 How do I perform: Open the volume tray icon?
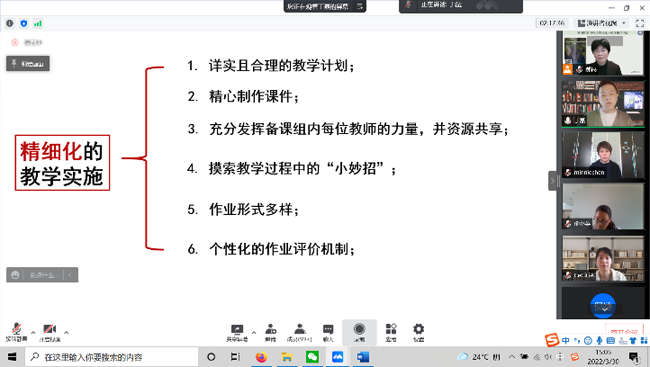click(548, 357)
